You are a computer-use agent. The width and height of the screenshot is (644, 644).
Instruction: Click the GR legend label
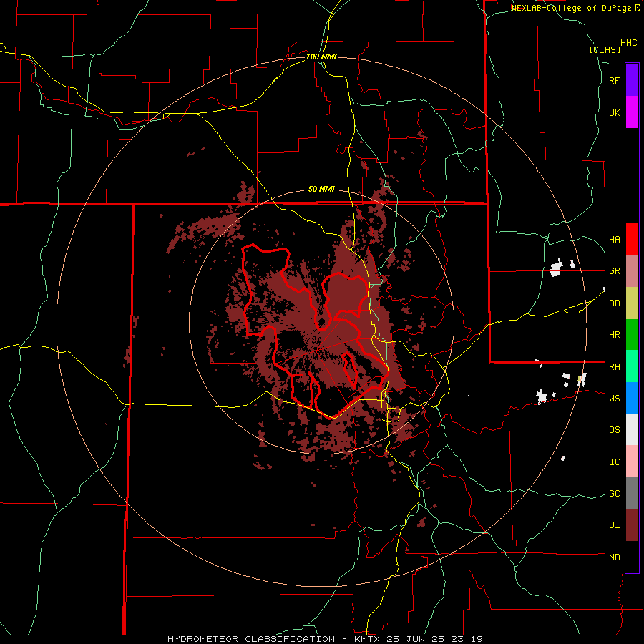coord(614,271)
